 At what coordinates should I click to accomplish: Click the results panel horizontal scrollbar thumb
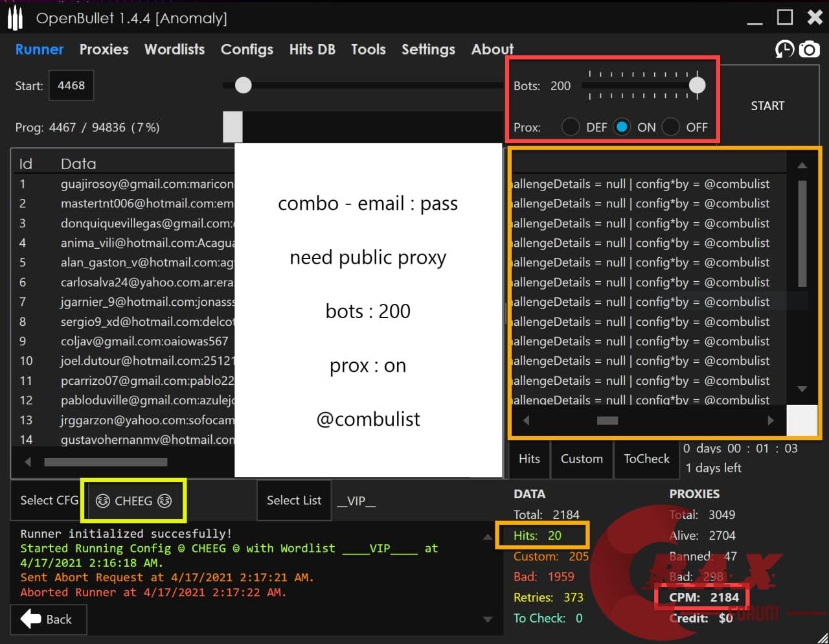pyautogui.click(x=607, y=420)
